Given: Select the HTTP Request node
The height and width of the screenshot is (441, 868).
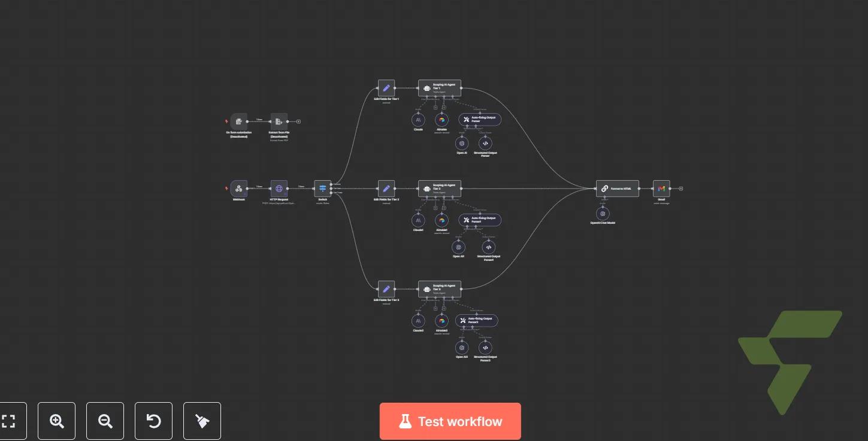Looking at the screenshot, I should pyautogui.click(x=279, y=188).
